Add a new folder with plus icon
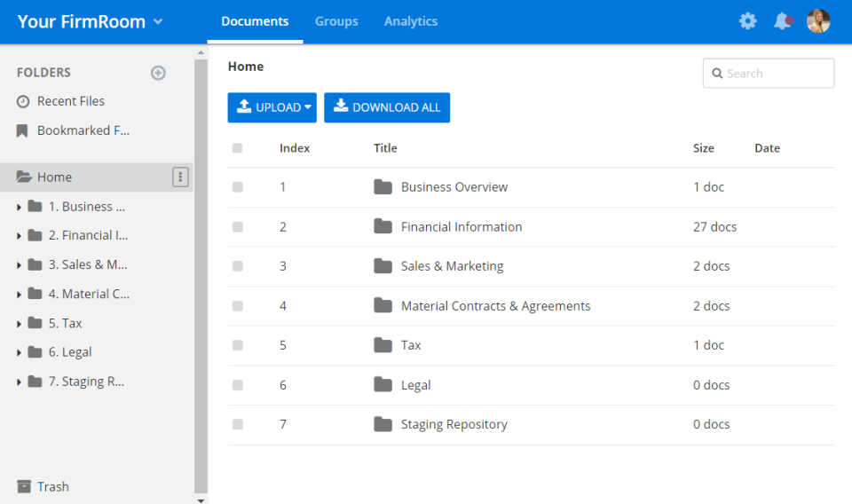Viewport: 852px width, 504px height. (158, 73)
